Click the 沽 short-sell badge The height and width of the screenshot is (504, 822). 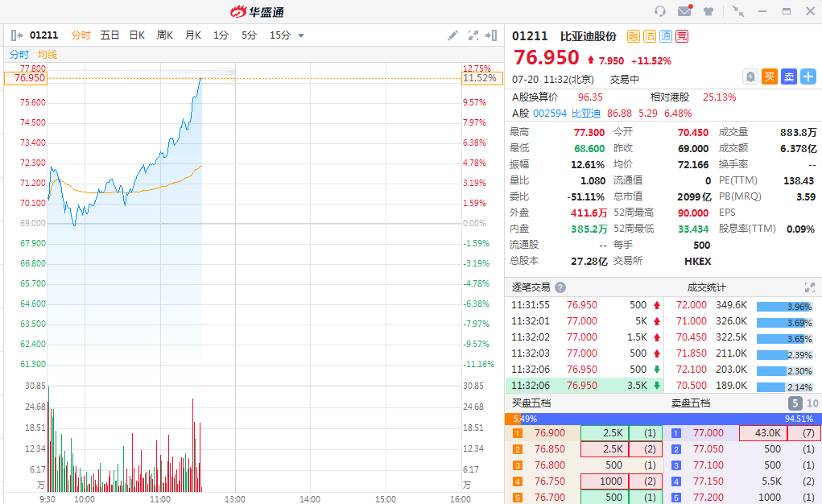pyautogui.click(x=650, y=36)
